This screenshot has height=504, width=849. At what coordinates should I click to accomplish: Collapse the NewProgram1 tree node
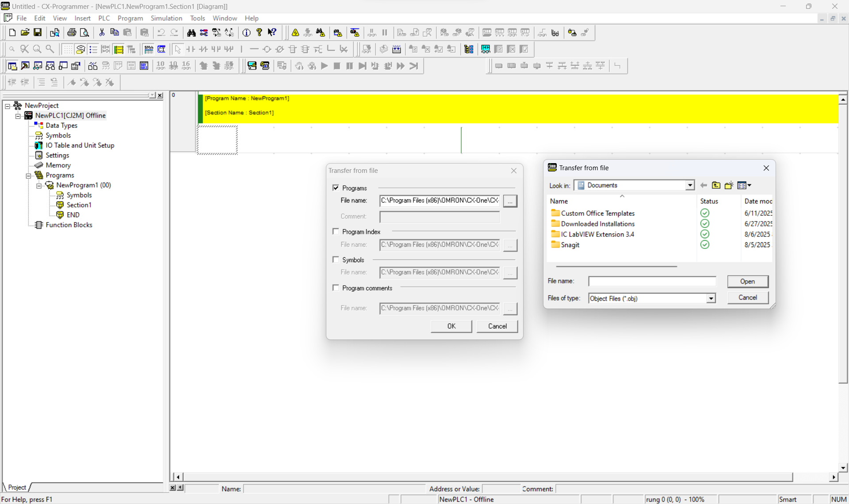[39, 186]
